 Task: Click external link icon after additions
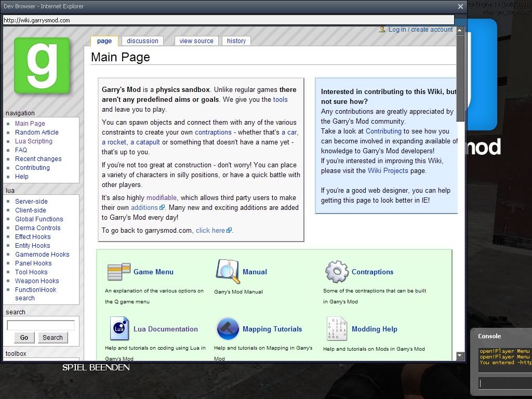tap(162, 207)
